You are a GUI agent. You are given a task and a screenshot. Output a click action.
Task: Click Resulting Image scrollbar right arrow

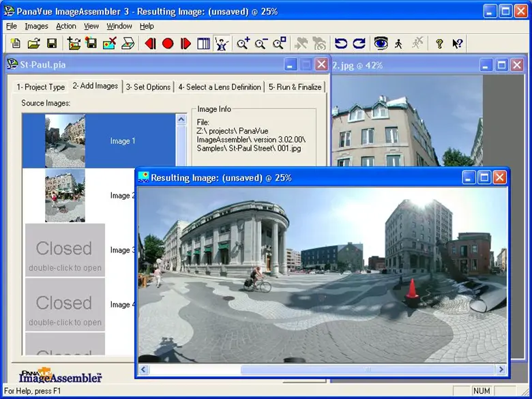501,370
